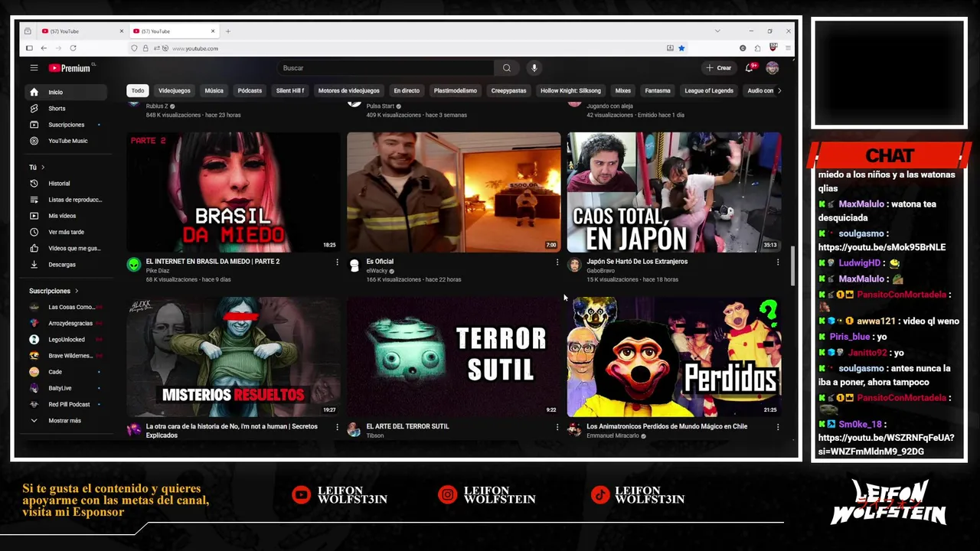
Task: Open GaboBravo channel avatar
Action: (574, 265)
